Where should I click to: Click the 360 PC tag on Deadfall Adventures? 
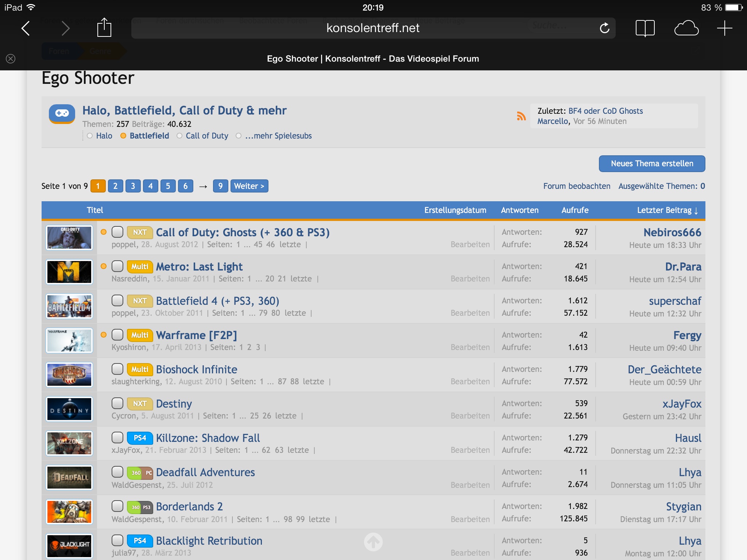click(x=140, y=472)
